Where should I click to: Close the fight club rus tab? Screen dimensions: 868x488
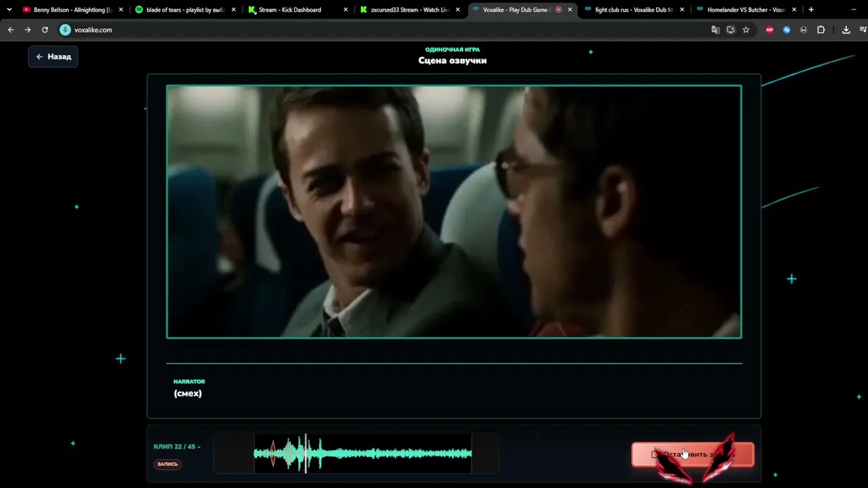(682, 9)
